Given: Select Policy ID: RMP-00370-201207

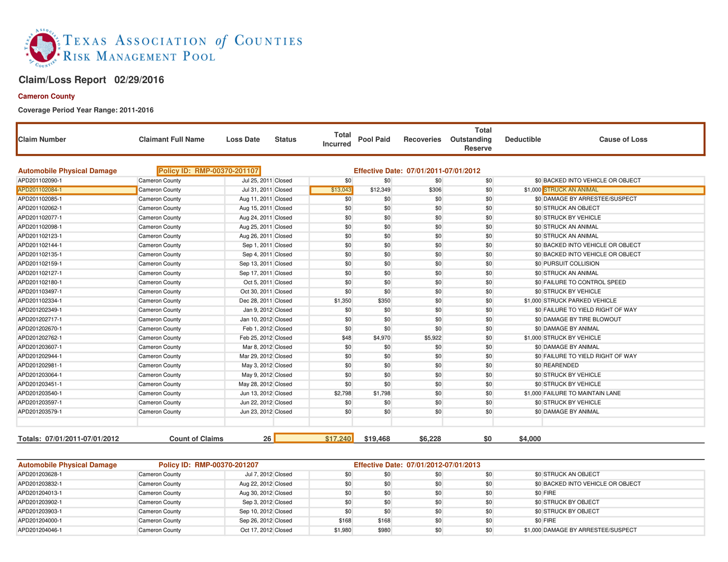Looking at the screenshot, I should [209, 465].
